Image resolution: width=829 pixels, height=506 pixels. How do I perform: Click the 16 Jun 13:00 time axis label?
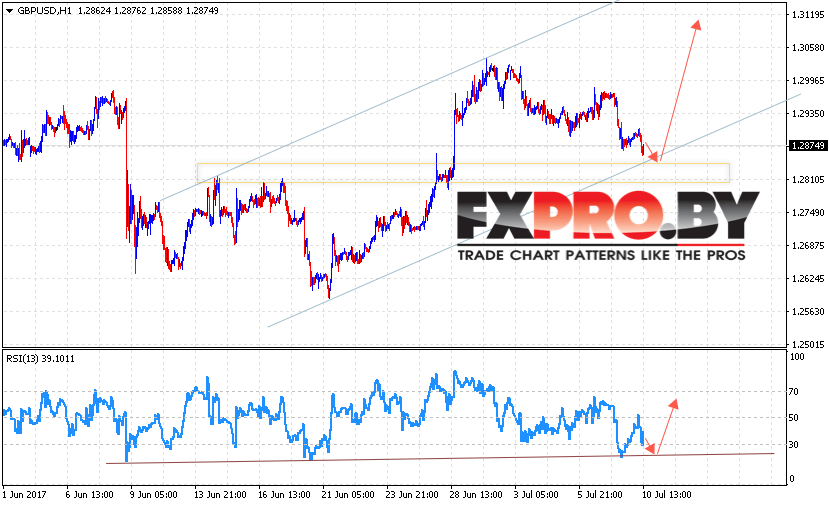pos(284,495)
